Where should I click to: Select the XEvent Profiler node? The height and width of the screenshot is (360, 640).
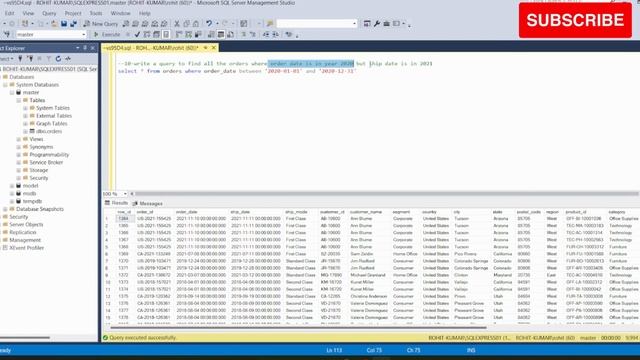(27, 248)
